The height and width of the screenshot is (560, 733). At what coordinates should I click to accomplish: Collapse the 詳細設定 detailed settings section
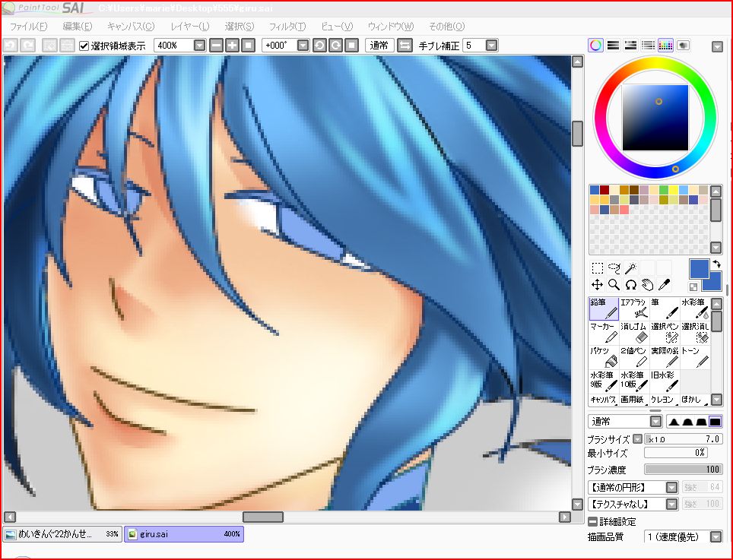(x=592, y=522)
